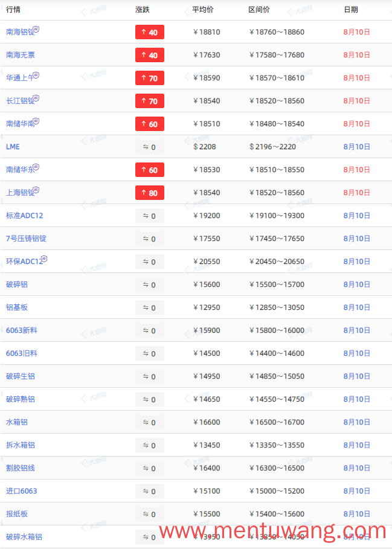392x549 pixels.
Task: Open the 水箱铝 link
Action: click(x=17, y=422)
